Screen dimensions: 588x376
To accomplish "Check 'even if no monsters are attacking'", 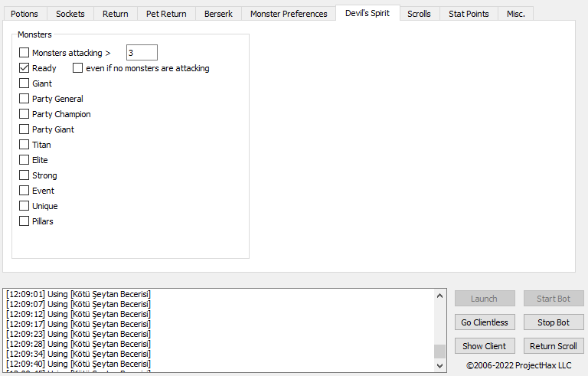I will (78, 68).
